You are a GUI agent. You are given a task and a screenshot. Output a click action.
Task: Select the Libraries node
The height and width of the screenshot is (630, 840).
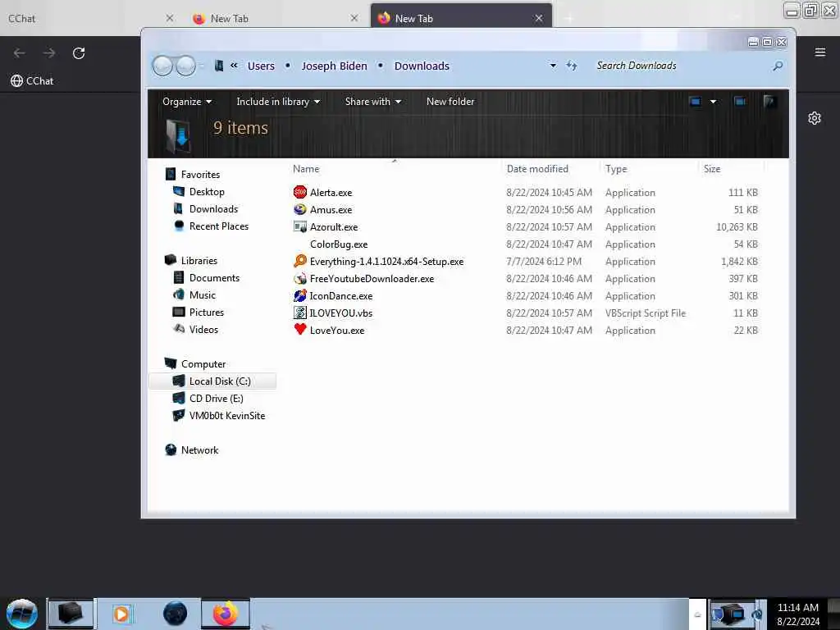click(199, 260)
